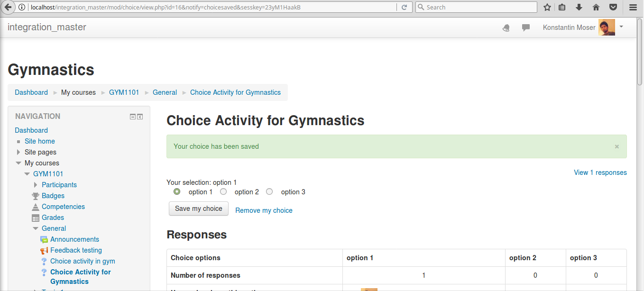Open the Firefox hamburger menu
Image resolution: width=644 pixels, height=291 pixels.
tap(633, 7)
